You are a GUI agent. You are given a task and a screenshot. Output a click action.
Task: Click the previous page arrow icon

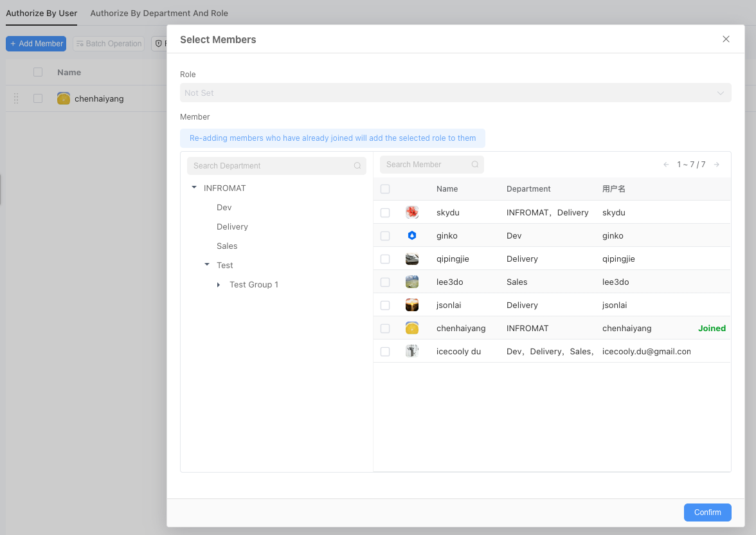pos(666,165)
